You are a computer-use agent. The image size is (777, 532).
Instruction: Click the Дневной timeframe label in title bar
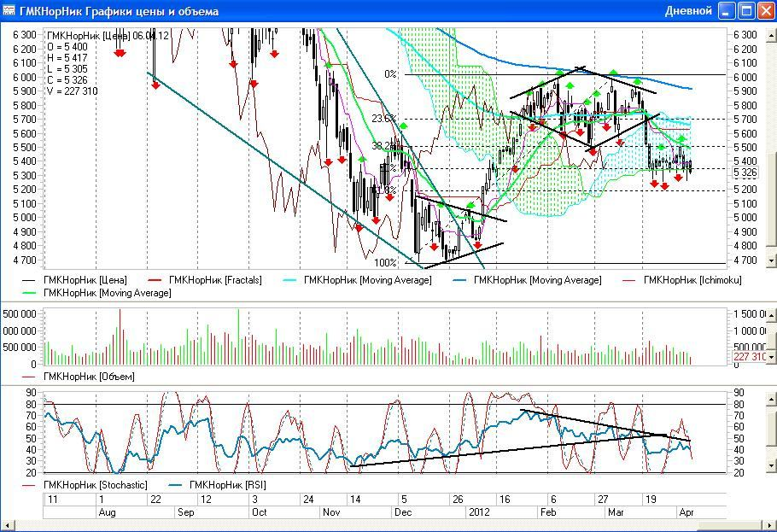tap(687, 11)
